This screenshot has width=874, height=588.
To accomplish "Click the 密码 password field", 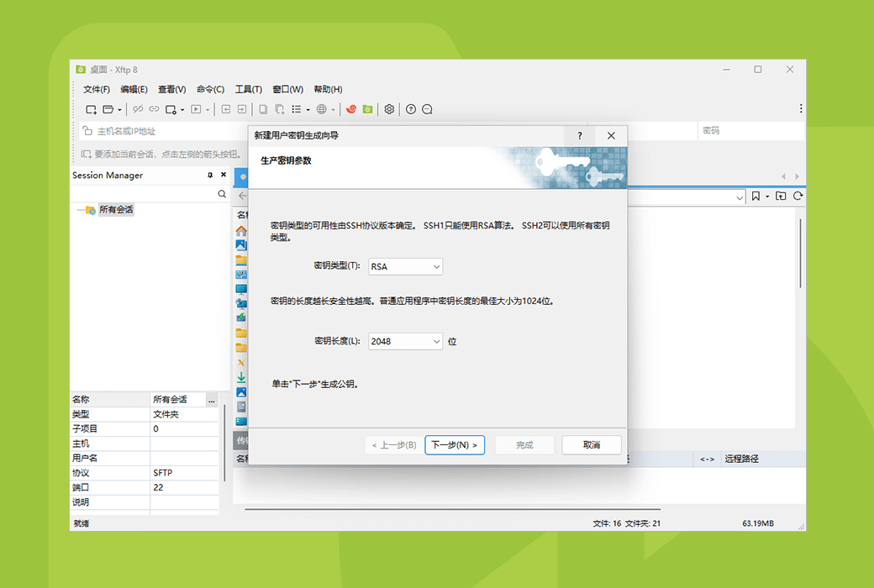I will 750,130.
